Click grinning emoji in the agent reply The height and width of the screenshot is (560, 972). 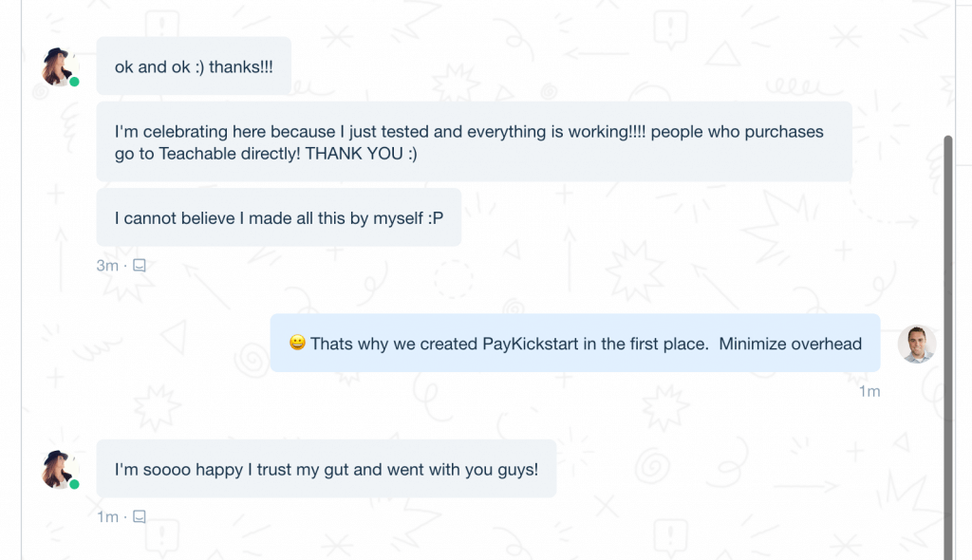pyautogui.click(x=297, y=343)
